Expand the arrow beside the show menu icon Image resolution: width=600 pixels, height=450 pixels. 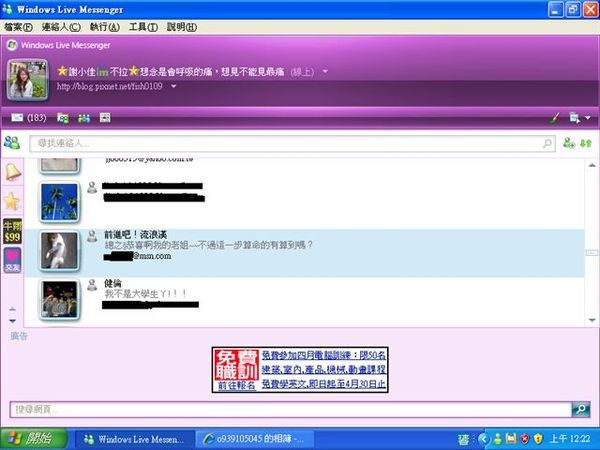pos(588,118)
